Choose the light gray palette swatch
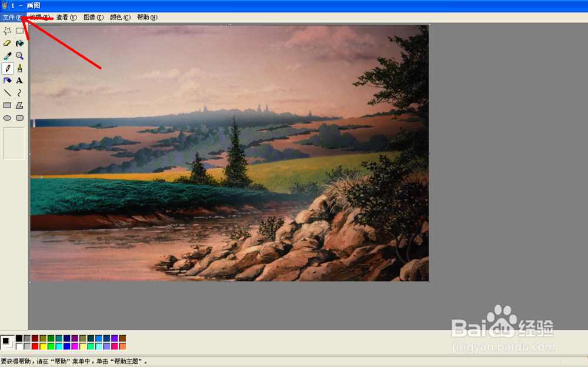Viewport: 588px width, 367px height. tap(27, 346)
